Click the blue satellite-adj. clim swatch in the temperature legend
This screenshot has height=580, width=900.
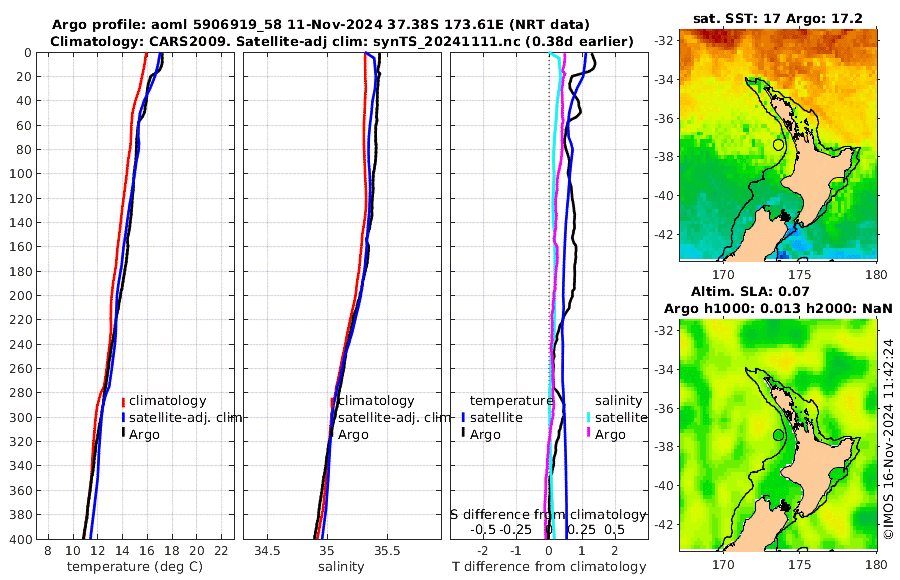[123, 418]
